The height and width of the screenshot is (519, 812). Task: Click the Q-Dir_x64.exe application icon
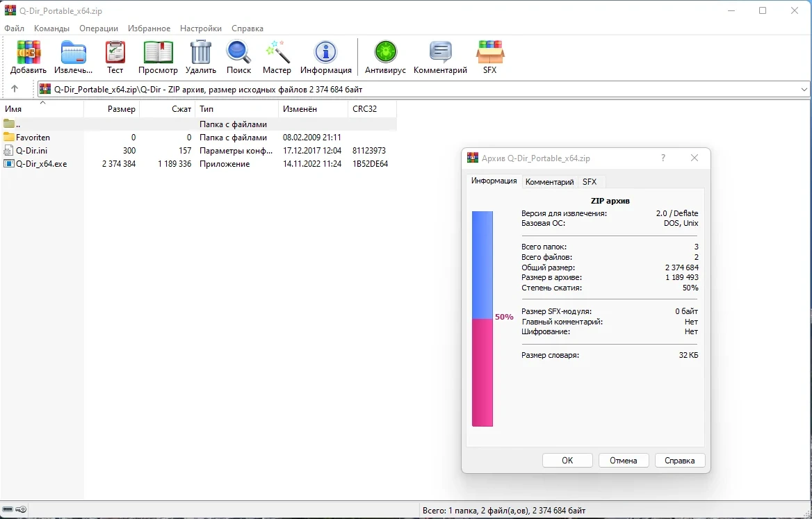pos(8,163)
